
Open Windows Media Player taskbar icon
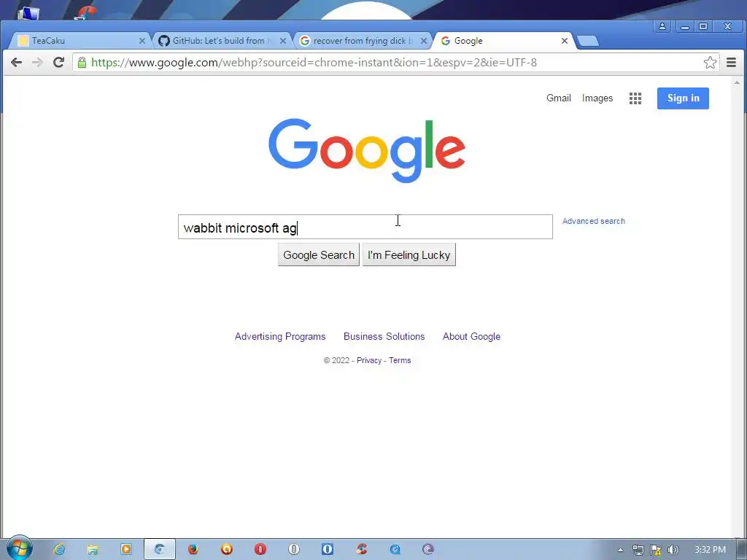(125, 550)
